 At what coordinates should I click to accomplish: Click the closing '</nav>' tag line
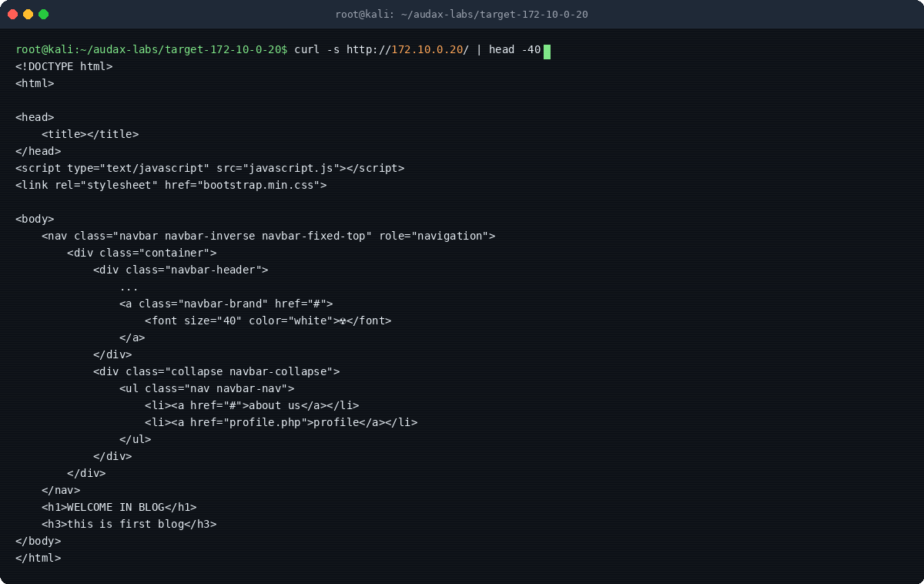click(x=61, y=490)
